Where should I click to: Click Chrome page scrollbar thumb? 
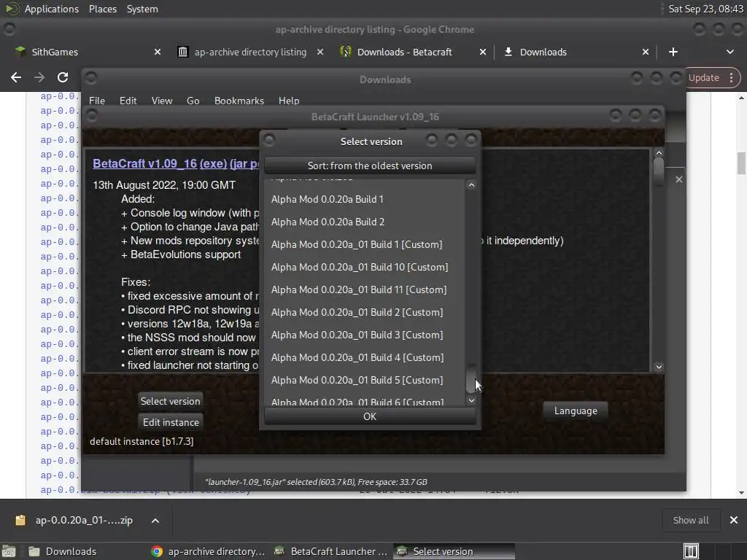click(x=741, y=163)
